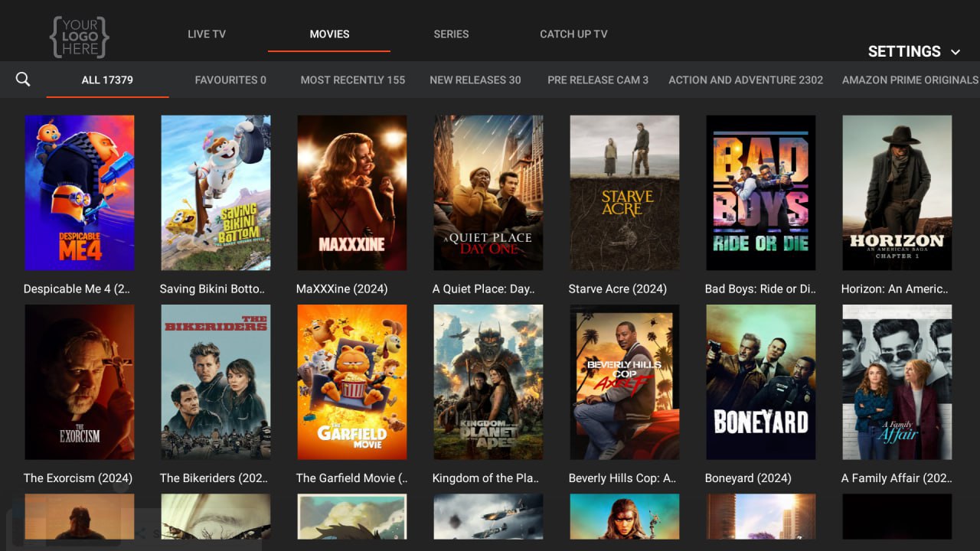Viewport: 980px width, 551px height.
Task: Go to the Catch Up TV tab
Action: coord(573,34)
